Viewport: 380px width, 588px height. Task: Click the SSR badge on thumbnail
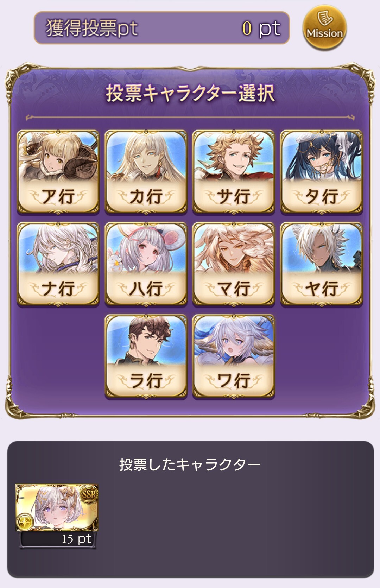[x=89, y=494]
